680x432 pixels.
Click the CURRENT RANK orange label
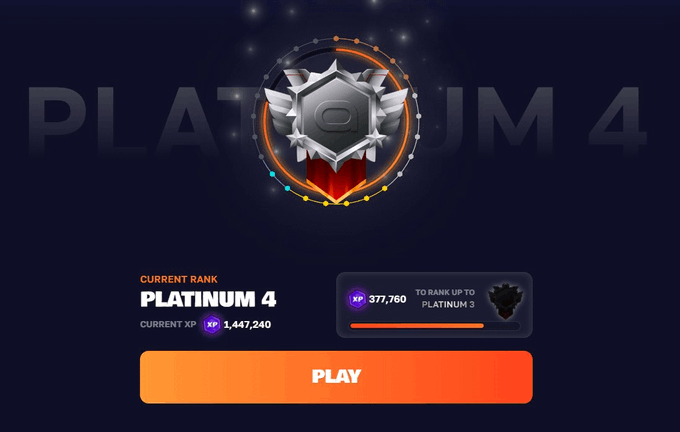179,279
